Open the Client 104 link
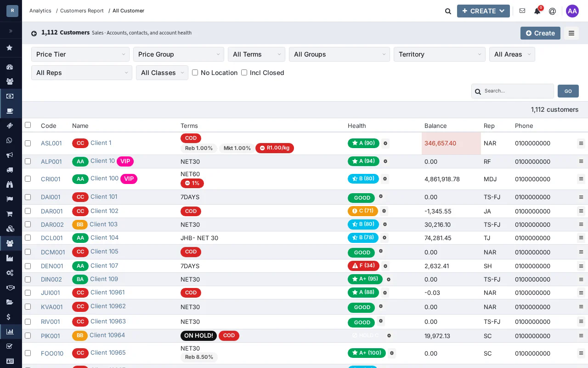Screen dimensions: 588x368 tap(104, 238)
